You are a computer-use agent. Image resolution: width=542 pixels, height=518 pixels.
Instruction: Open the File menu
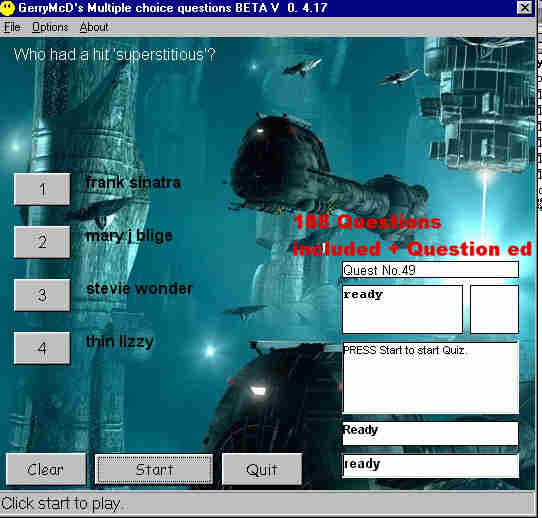(12, 27)
